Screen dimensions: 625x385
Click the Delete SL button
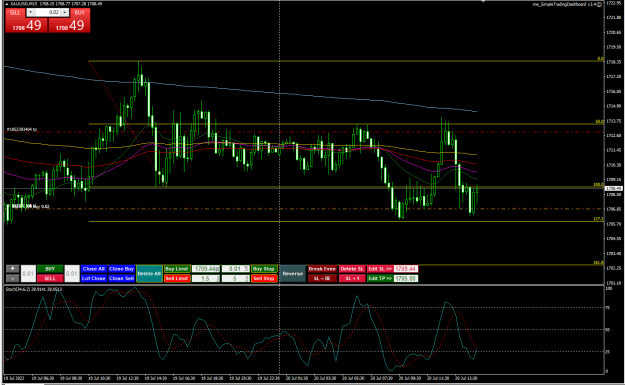click(x=352, y=269)
